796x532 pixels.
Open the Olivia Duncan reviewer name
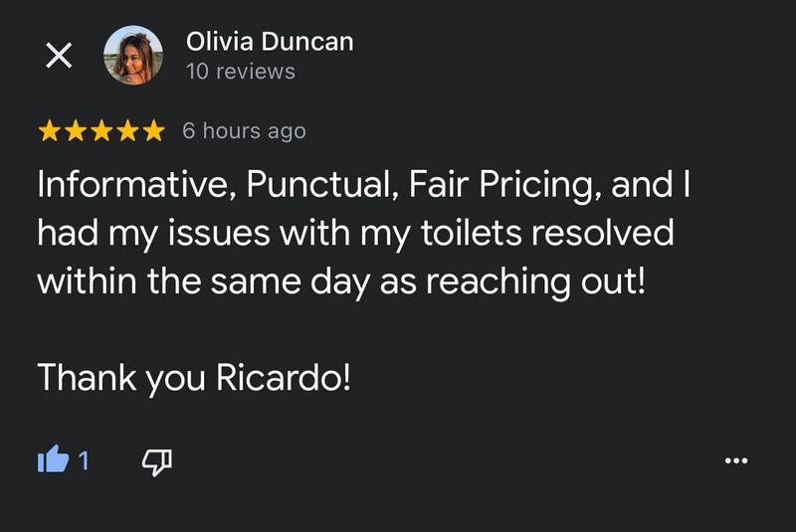270,41
